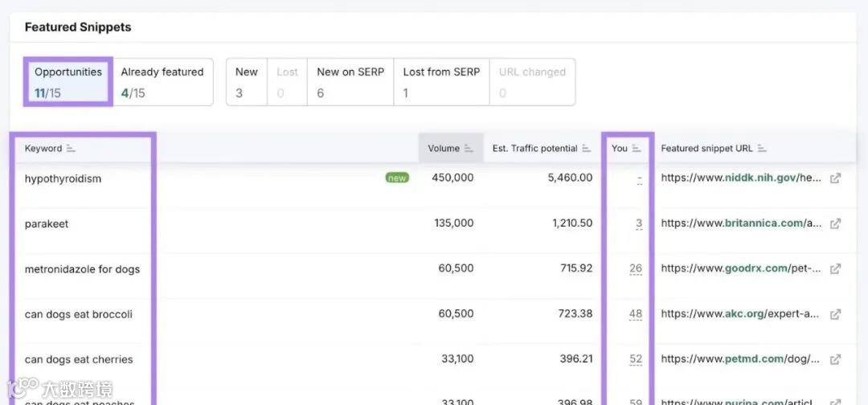Click the new badge beside hypothyroidism
Screen dimensions: 868x405
point(396,178)
